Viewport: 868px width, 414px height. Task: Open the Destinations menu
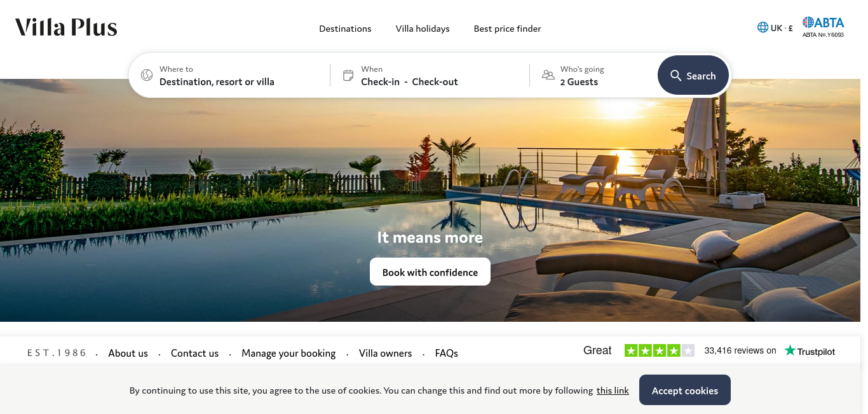pos(345,29)
